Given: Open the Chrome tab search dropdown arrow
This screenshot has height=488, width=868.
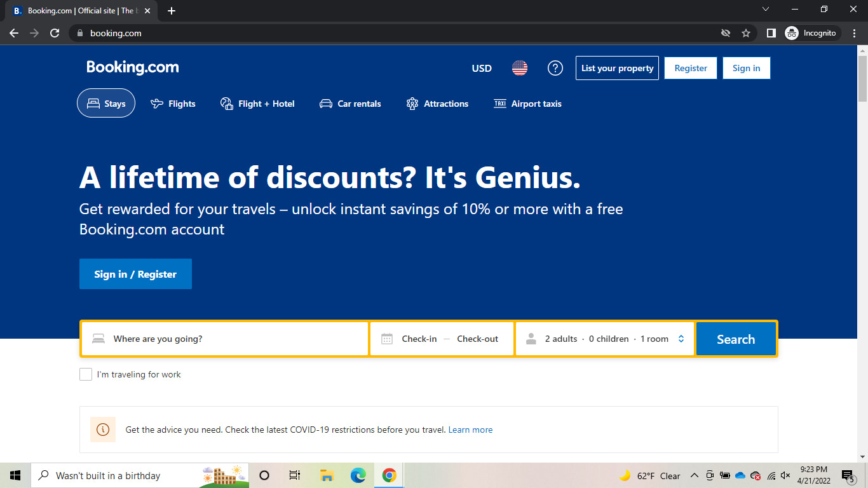Looking at the screenshot, I should tap(766, 10).
